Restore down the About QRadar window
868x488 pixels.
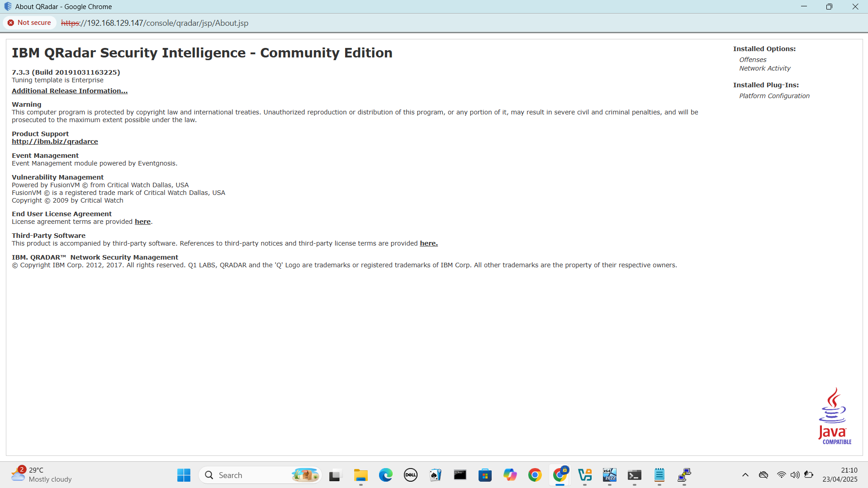[829, 6]
